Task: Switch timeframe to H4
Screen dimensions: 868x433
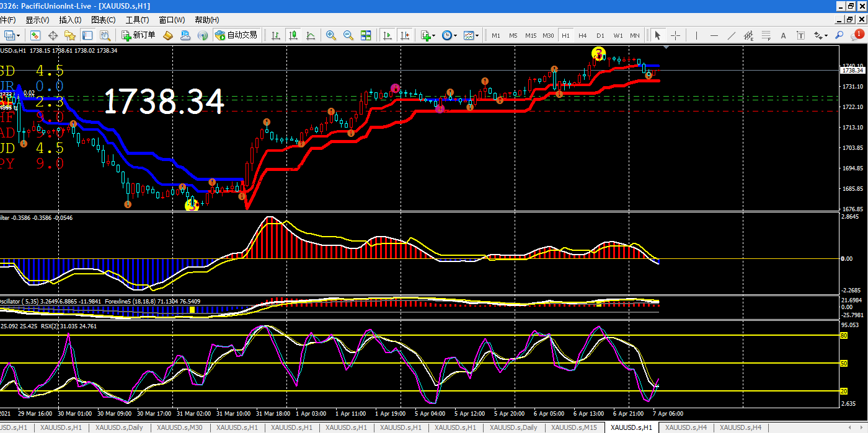Action: tap(583, 35)
